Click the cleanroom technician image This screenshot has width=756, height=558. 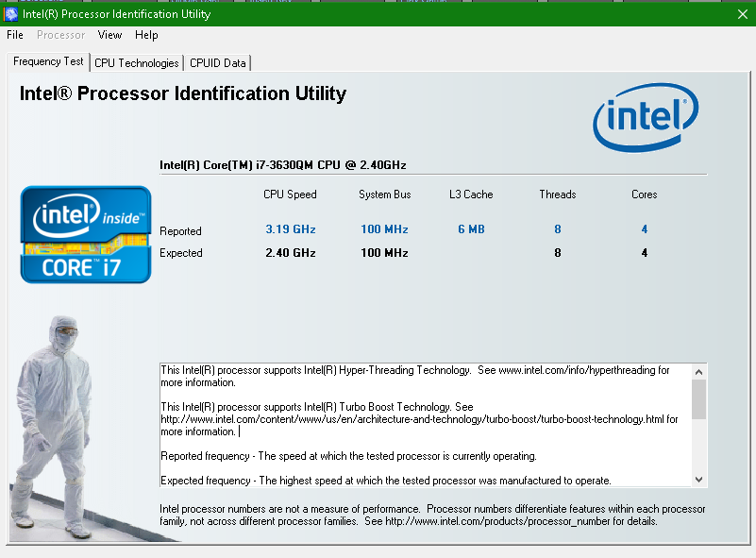[x=53, y=427]
